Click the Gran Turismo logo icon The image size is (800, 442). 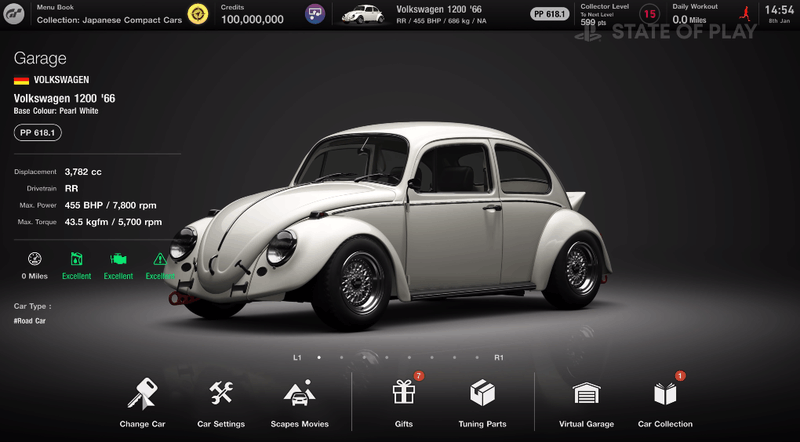pyautogui.click(x=14, y=14)
